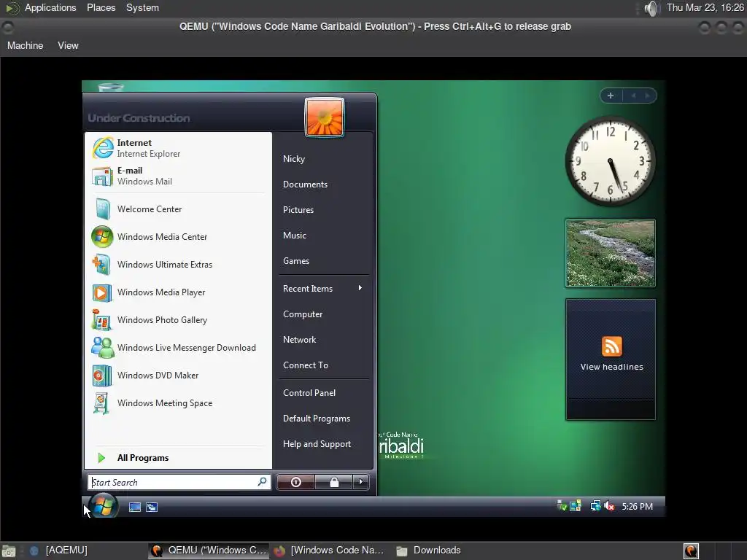Open Games from Start menu
Screen dimensions: 747x560
coord(296,261)
